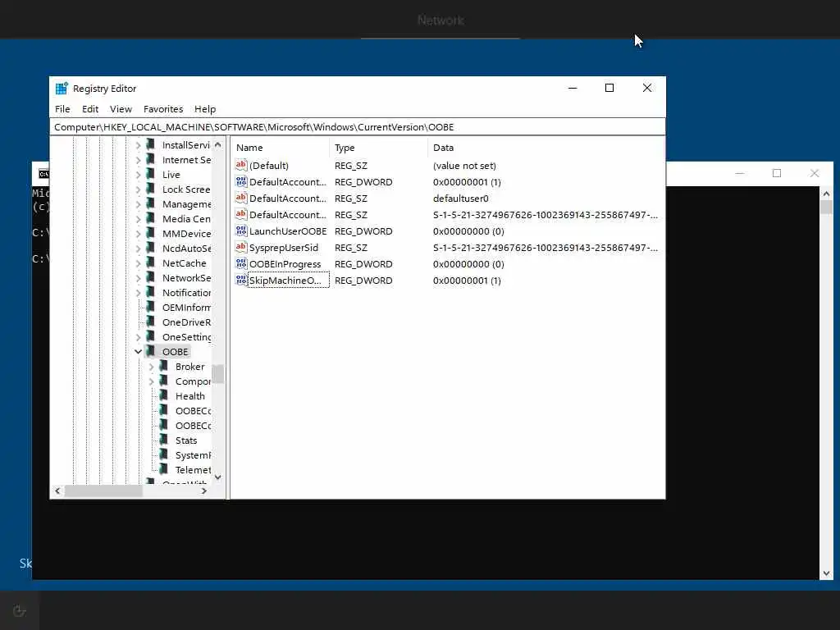The height and width of the screenshot is (630, 840).
Task: Open the File menu
Action: [x=62, y=109]
